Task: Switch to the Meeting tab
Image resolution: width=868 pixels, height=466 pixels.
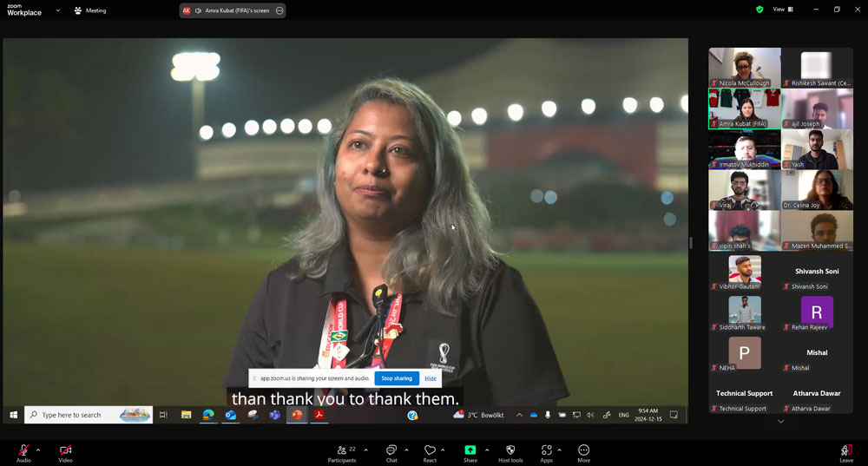Action: [90, 10]
